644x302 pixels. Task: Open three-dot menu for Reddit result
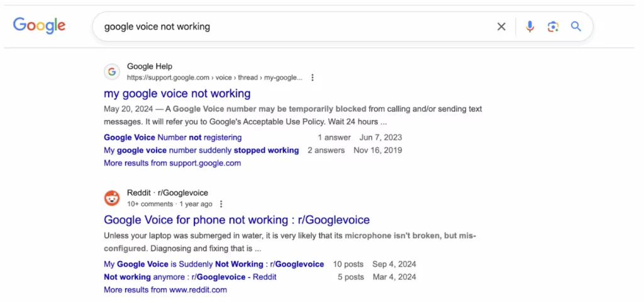click(x=221, y=204)
